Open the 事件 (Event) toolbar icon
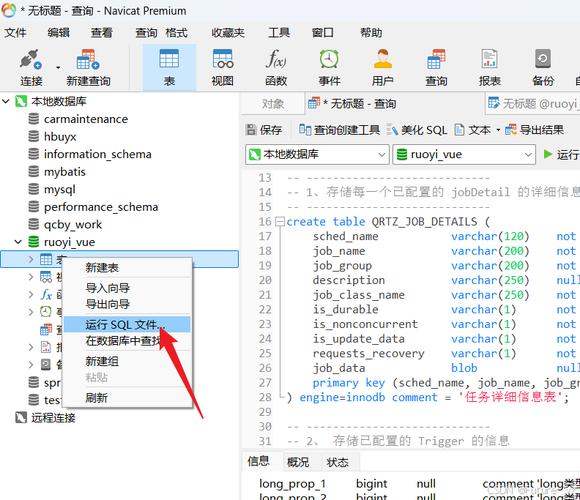The image size is (580, 500). coord(329,68)
